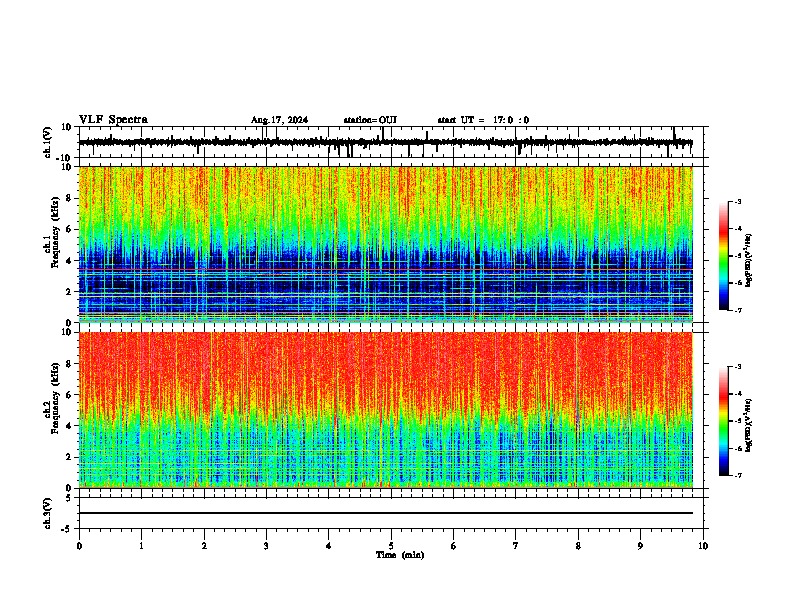Image resolution: width=792 pixels, height=612 pixels.
Task: Select the date text "Aug.17, 2024"
Action: coord(279,120)
